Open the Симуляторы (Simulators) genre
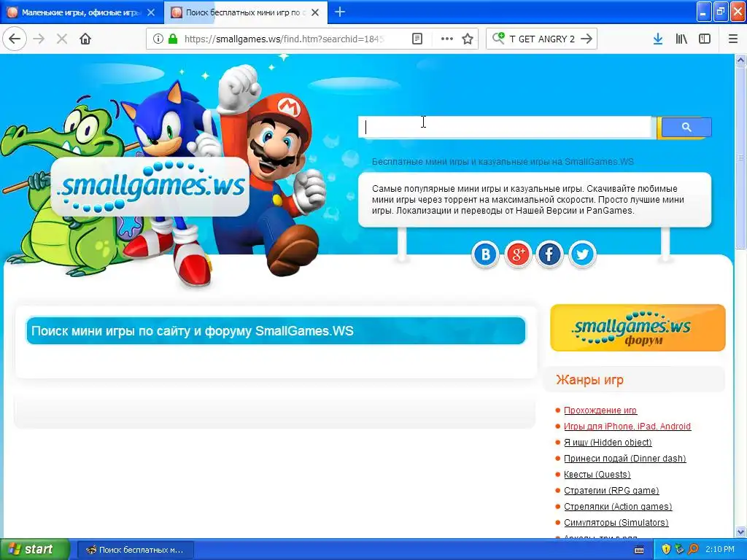Screen dimensions: 747x560 (616, 522)
